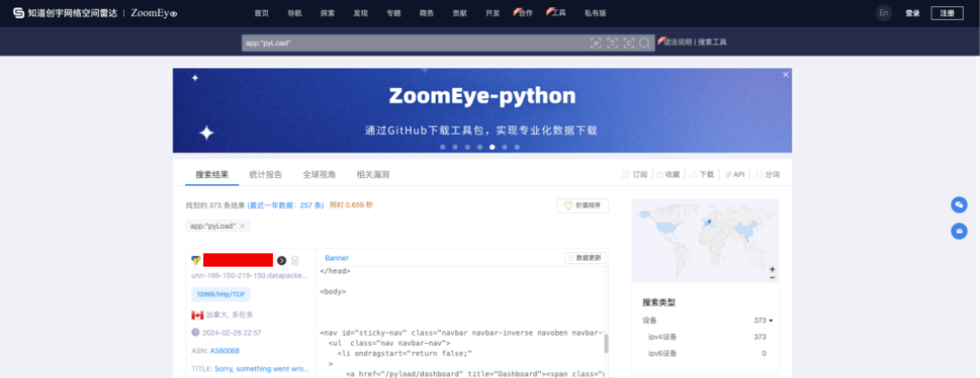
Task: Open the 搜索工具 link
Action: (712, 42)
